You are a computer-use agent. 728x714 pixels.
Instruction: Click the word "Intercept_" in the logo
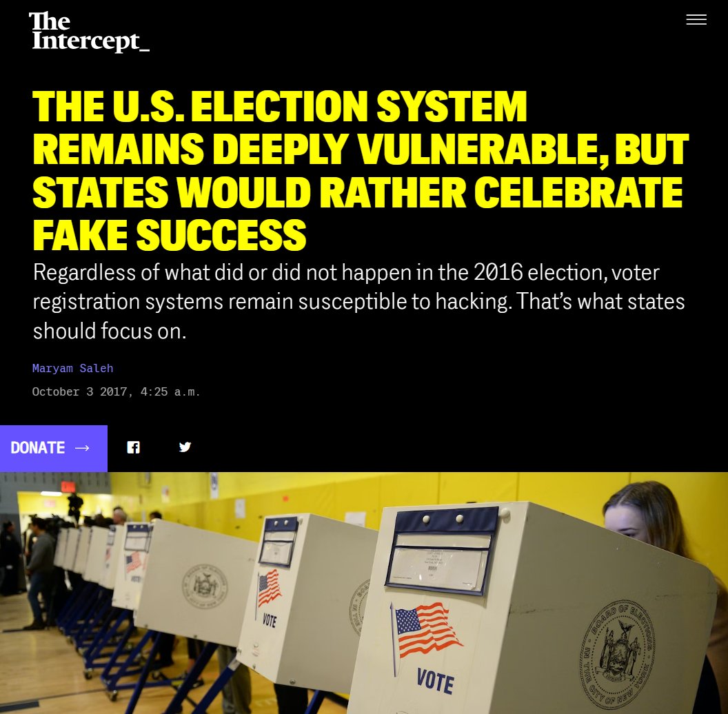[x=90, y=41]
